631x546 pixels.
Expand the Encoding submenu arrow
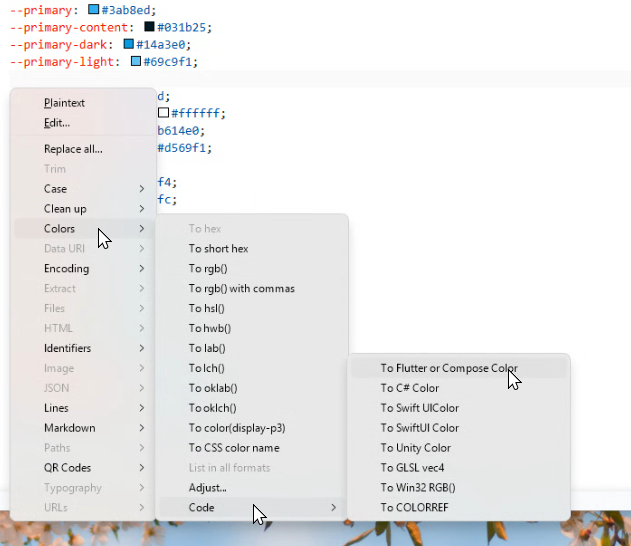pyautogui.click(x=142, y=268)
